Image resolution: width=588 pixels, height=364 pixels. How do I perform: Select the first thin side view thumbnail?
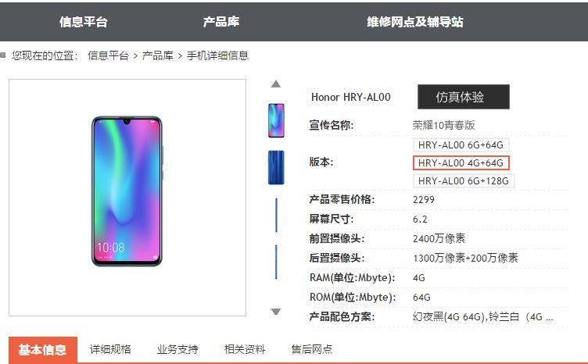(x=276, y=215)
